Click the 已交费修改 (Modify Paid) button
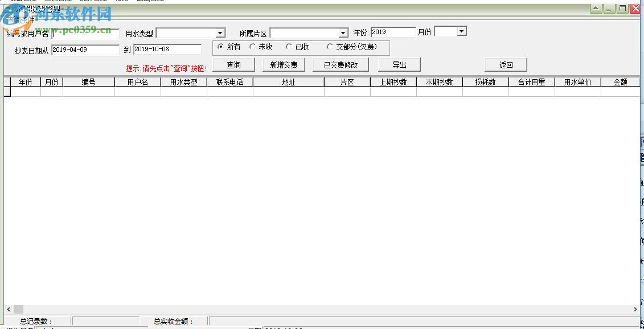Screen dimensions: 644x329 [x=341, y=64]
